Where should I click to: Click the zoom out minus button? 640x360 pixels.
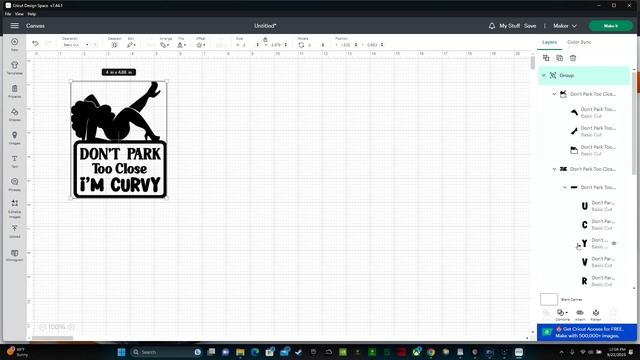(42, 327)
